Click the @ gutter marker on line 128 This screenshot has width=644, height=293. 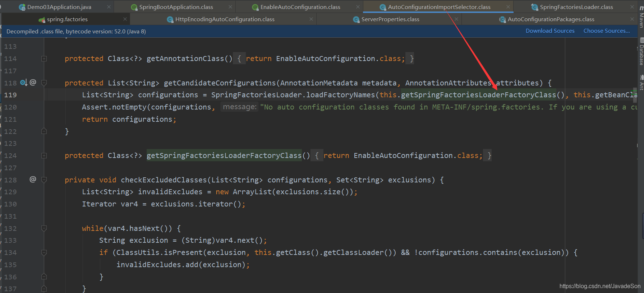pos(33,179)
